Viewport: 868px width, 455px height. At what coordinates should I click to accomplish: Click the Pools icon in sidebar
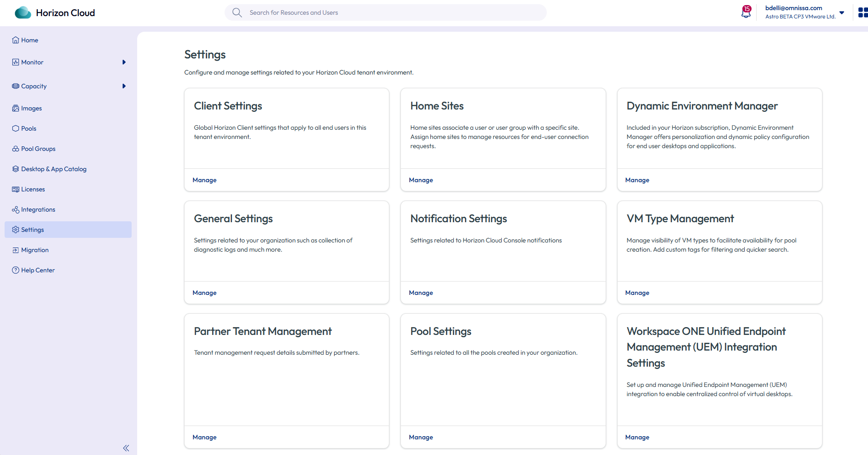[16, 128]
